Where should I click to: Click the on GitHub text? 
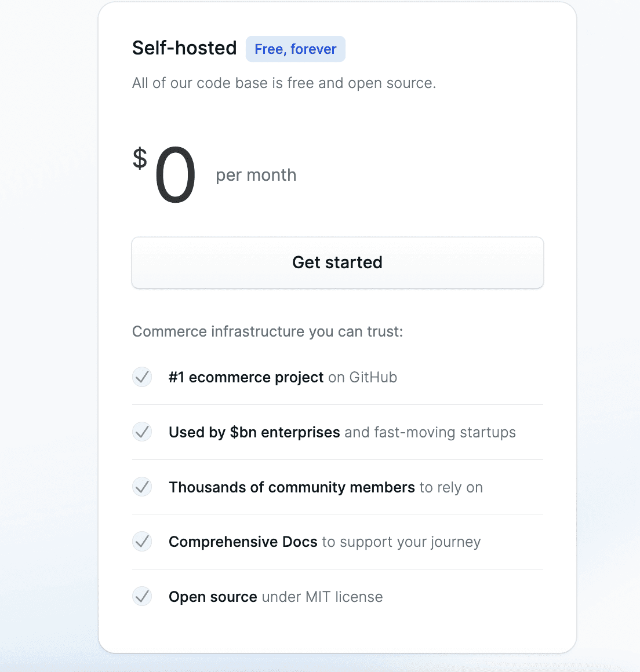click(x=363, y=378)
